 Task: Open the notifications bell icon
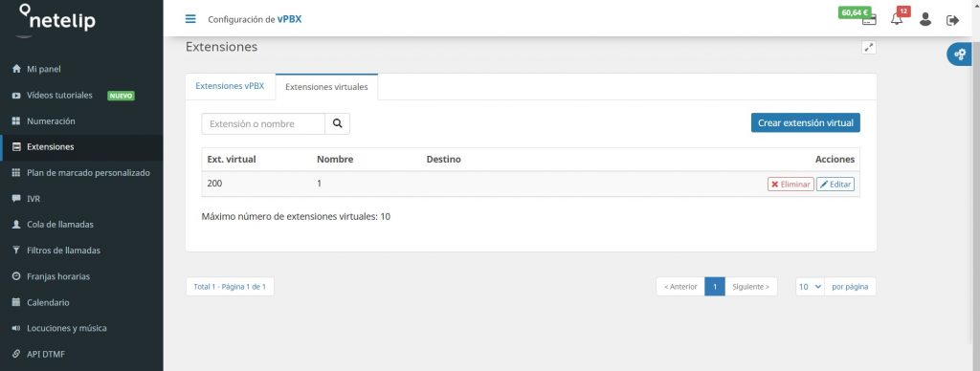point(897,19)
